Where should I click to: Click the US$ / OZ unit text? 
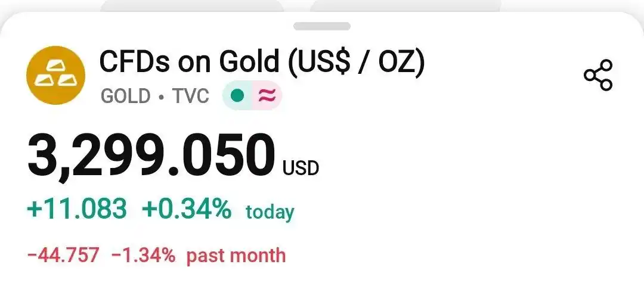(x=355, y=63)
